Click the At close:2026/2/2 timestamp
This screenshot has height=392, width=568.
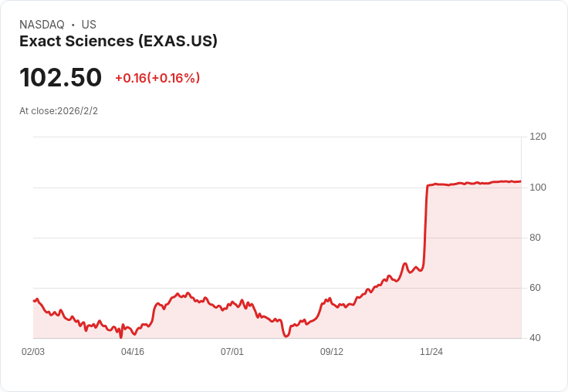coord(59,111)
